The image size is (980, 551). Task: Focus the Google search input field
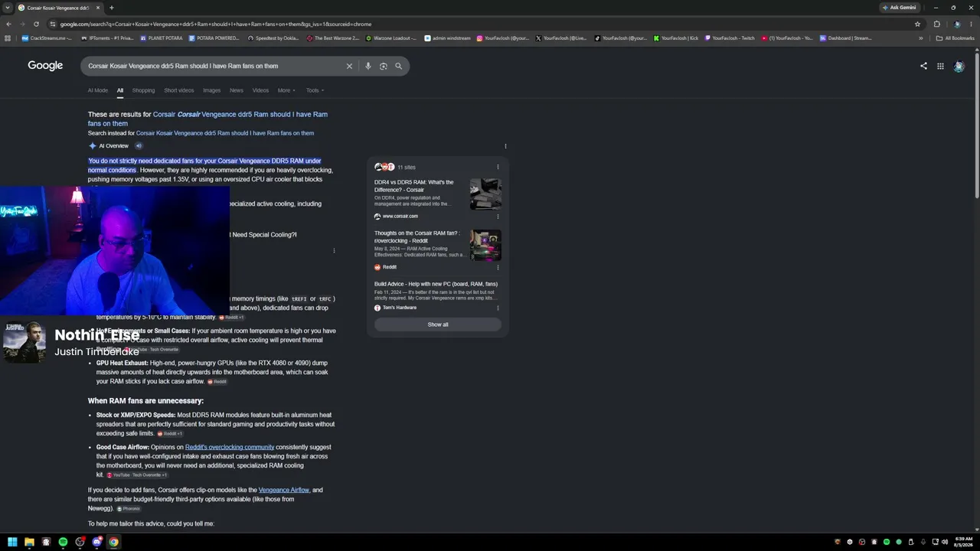point(213,66)
